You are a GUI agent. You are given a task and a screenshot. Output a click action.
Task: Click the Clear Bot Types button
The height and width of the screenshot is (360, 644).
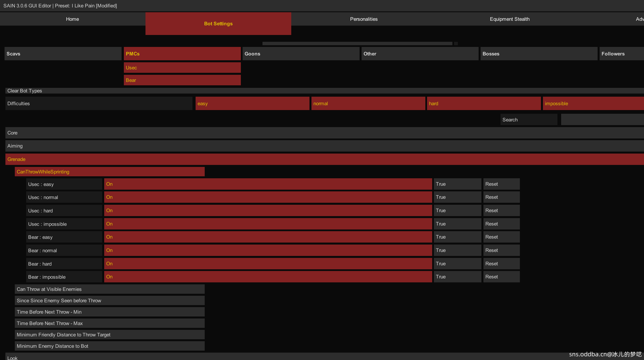(x=324, y=91)
